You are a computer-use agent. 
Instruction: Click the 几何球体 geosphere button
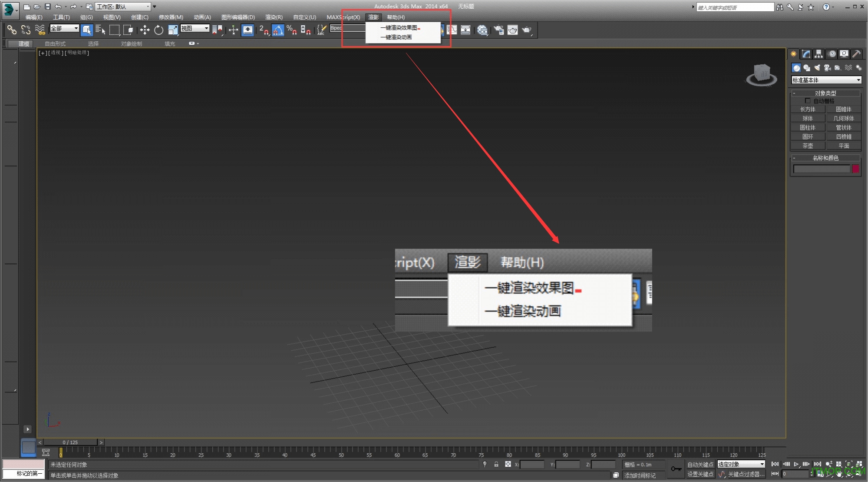[x=843, y=119]
